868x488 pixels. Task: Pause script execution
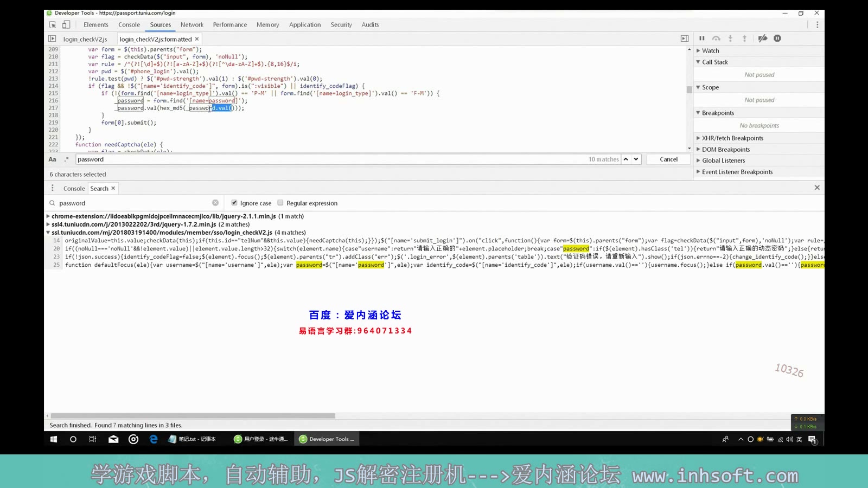pyautogui.click(x=702, y=38)
